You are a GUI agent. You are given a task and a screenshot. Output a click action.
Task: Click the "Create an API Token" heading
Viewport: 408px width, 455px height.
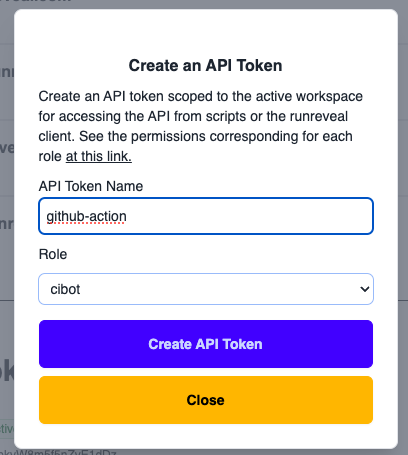(205, 65)
